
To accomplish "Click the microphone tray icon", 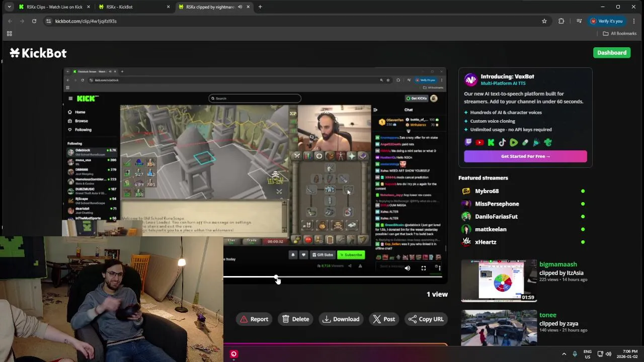I will click(575, 354).
